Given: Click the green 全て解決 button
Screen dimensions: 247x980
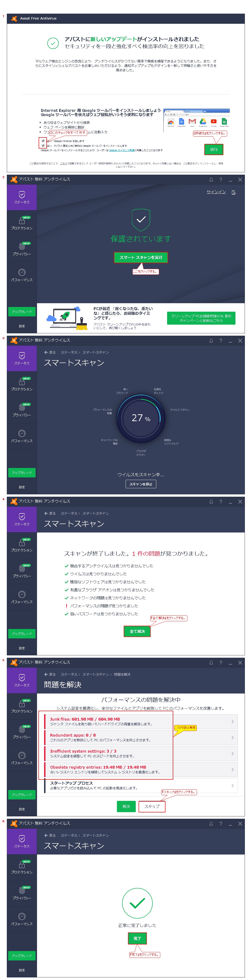Looking at the screenshot, I should click(x=137, y=631).
